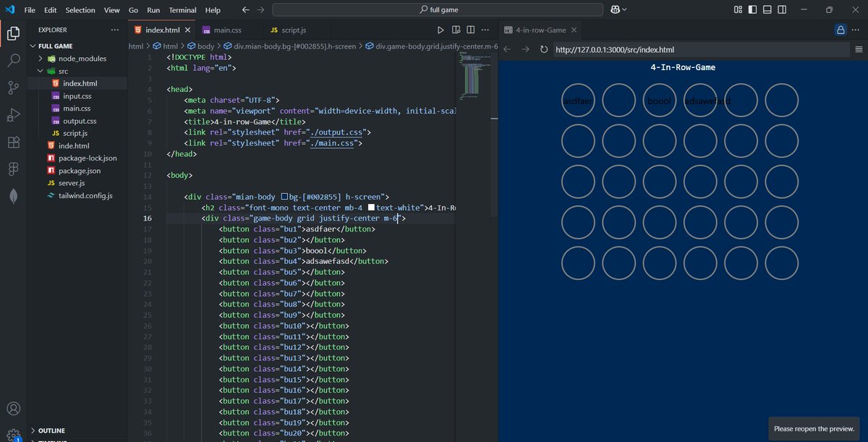Open Copilot dropdown arrow in title bar
The image size is (868, 442).
[624, 10]
